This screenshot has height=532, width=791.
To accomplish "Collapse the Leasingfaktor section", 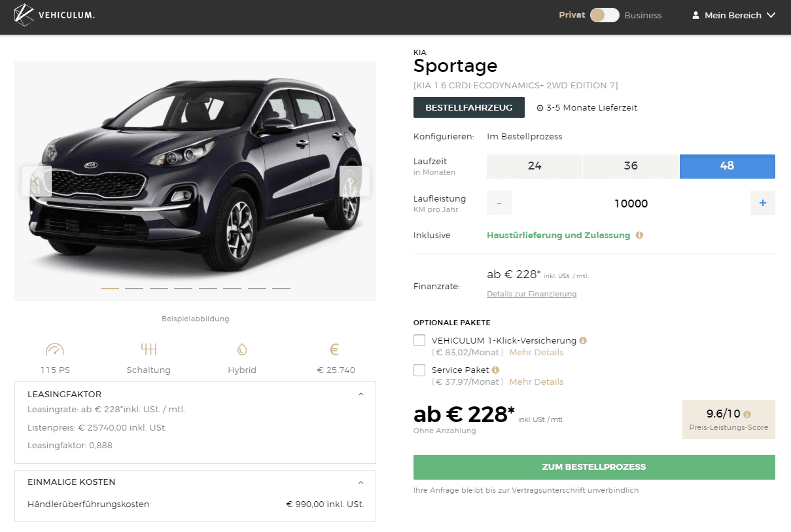I will pyautogui.click(x=361, y=395).
